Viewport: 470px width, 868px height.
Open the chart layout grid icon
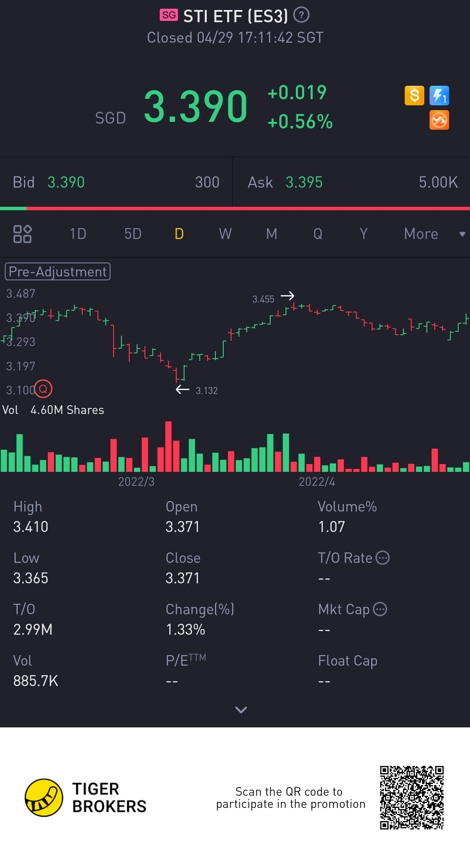(22, 234)
